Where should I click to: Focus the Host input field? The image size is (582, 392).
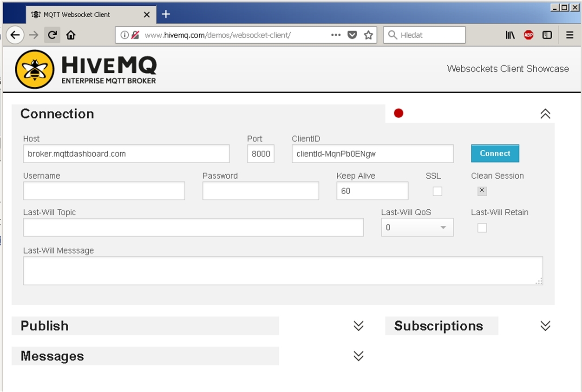click(126, 154)
